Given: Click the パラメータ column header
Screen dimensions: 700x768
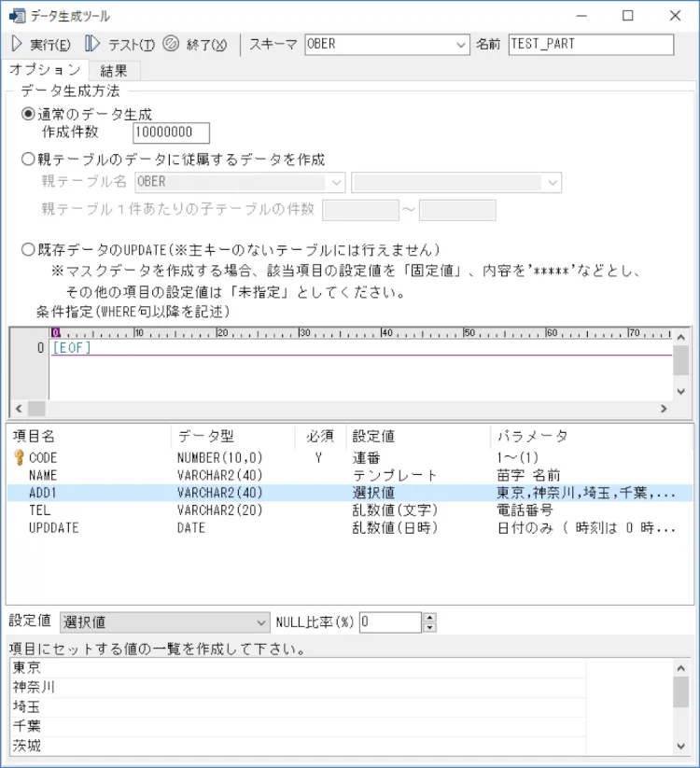Looking at the screenshot, I should pyautogui.click(x=592, y=436).
